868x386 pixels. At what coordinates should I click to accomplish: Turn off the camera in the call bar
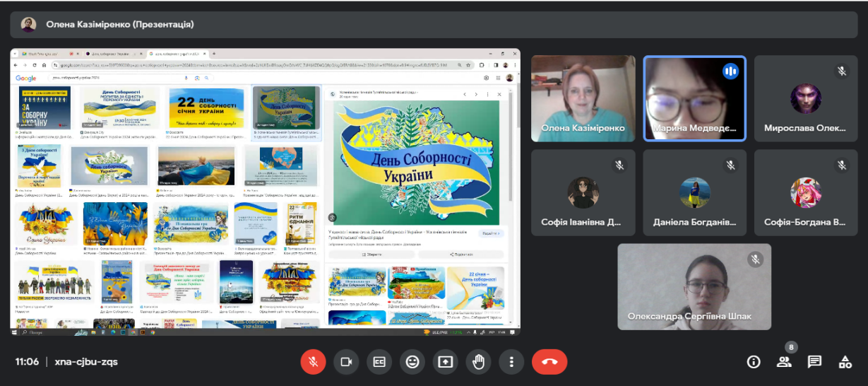pyautogui.click(x=346, y=362)
